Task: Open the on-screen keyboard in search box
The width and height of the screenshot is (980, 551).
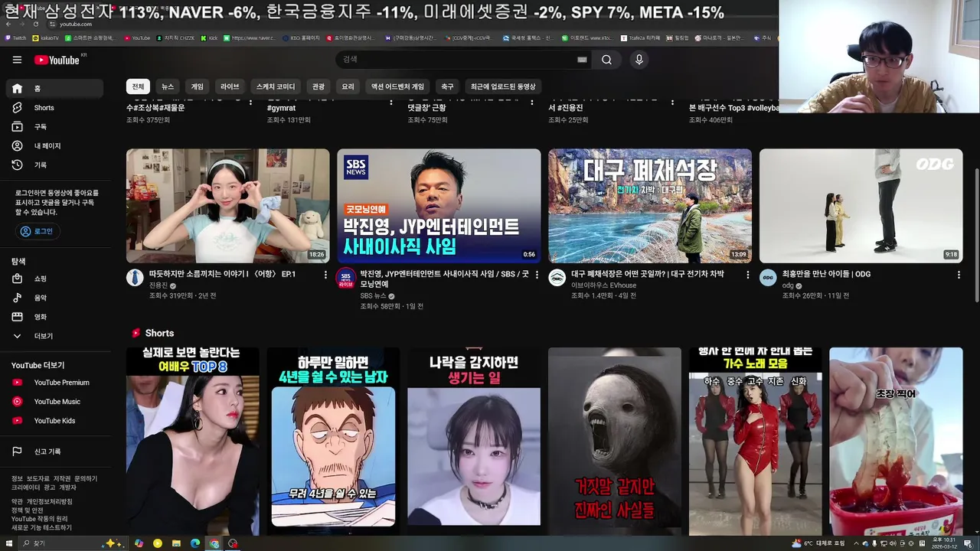Action: click(582, 60)
